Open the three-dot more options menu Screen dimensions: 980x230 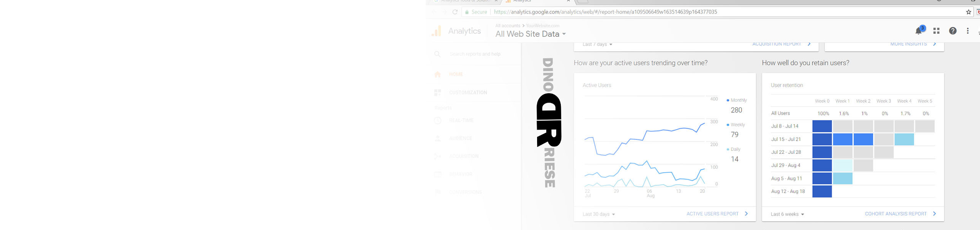tap(968, 31)
